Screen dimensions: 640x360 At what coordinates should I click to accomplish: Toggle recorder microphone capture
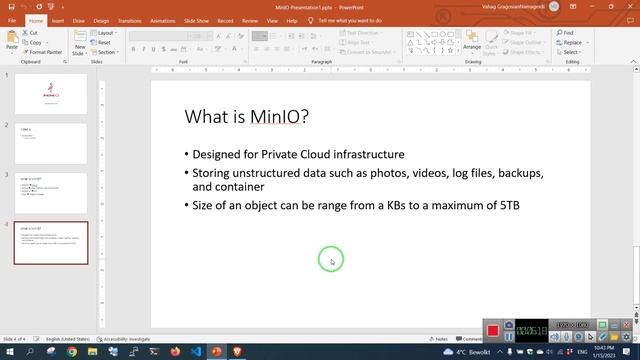click(567, 337)
